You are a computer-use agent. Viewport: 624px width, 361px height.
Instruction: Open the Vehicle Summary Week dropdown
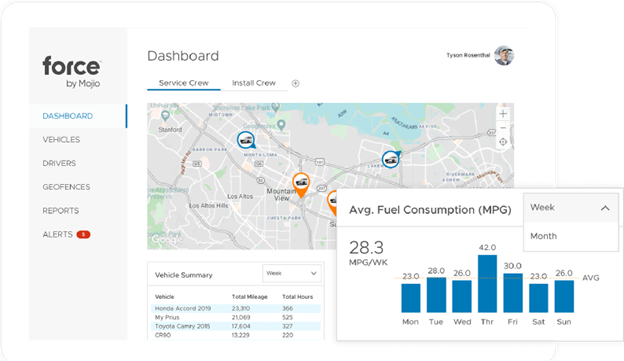[x=292, y=273]
